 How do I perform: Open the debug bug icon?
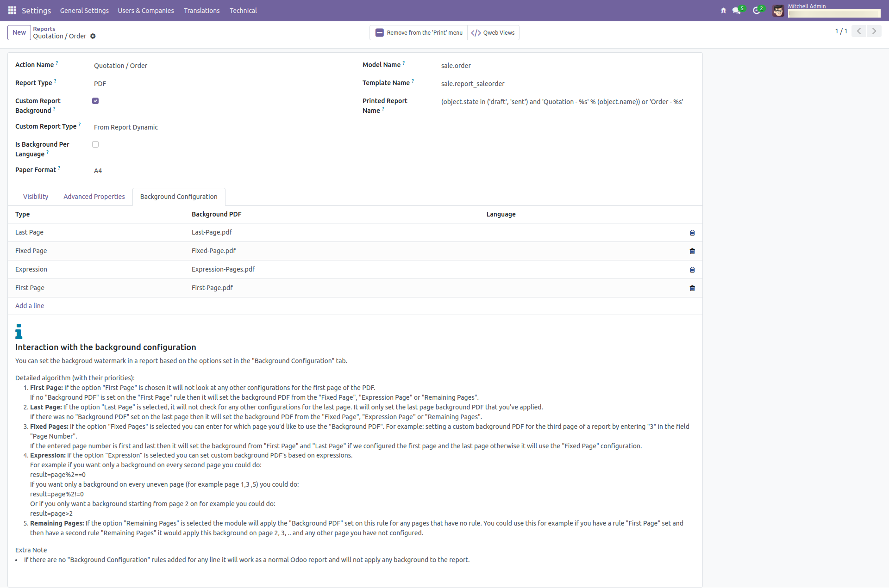click(x=723, y=10)
